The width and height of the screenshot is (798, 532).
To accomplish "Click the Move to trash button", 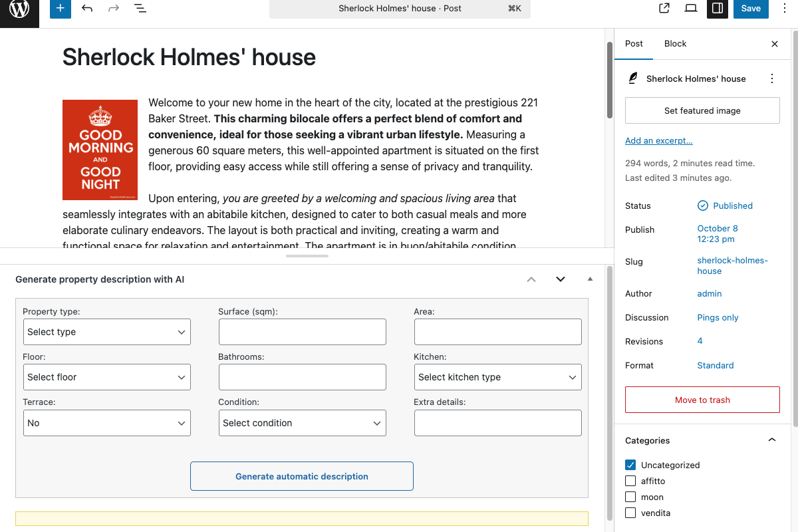I will [x=702, y=399].
